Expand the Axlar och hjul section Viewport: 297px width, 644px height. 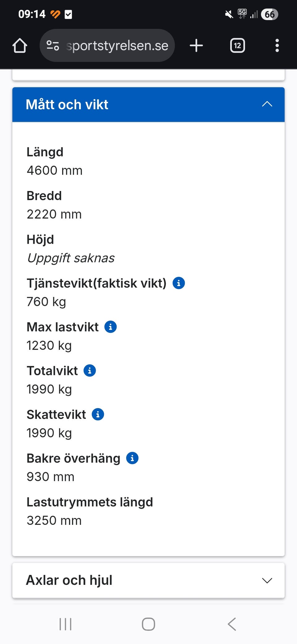point(267,581)
